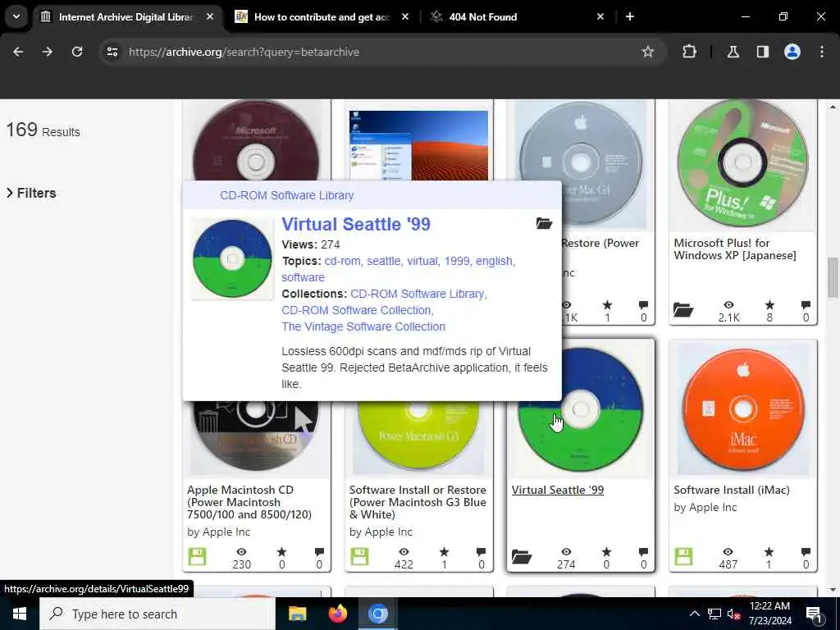This screenshot has height=630, width=840.
Task: Click folder icon on Virtual Seattle '99 card
Action: pyautogui.click(x=521, y=557)
